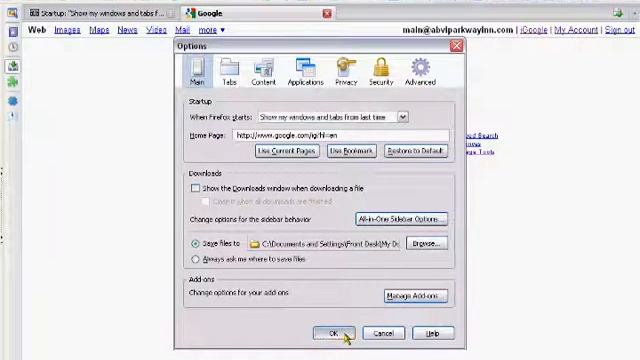This screenshot has height=360, width=640.
Task: Switch to the Google browser tab
Action: (x=258, y=13)
